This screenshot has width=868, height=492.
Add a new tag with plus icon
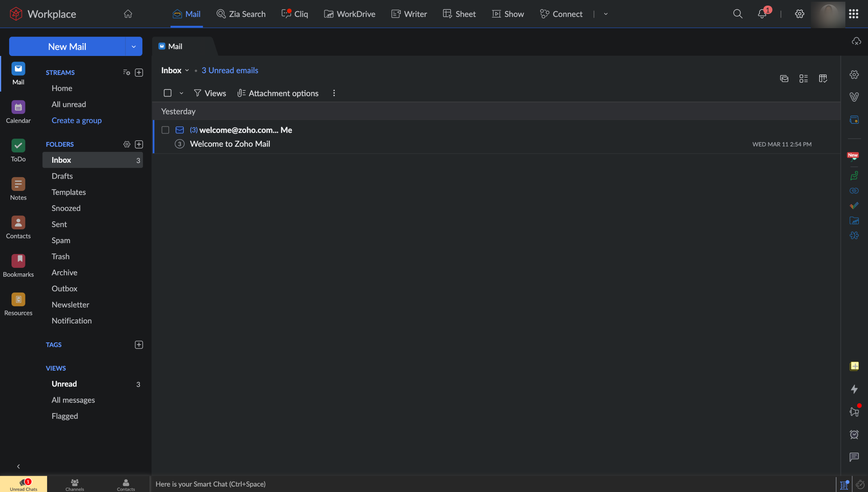coord(139,345)
